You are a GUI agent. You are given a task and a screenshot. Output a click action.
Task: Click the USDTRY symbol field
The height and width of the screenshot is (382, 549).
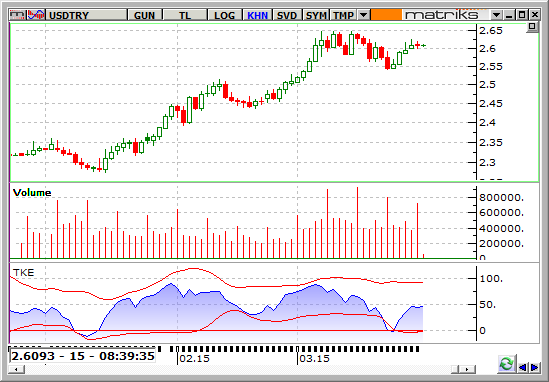(x=86, y=15)
